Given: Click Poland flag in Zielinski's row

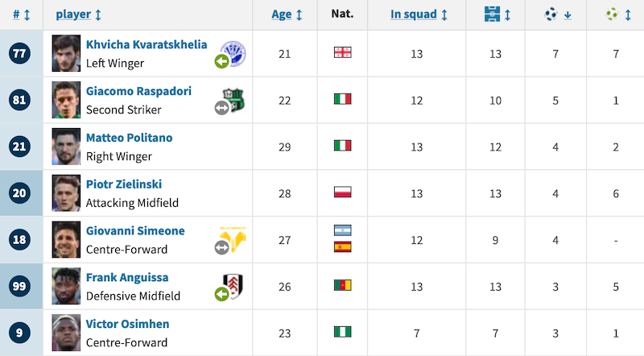Looking at the screenshot, I should click(x=343, y=192).
